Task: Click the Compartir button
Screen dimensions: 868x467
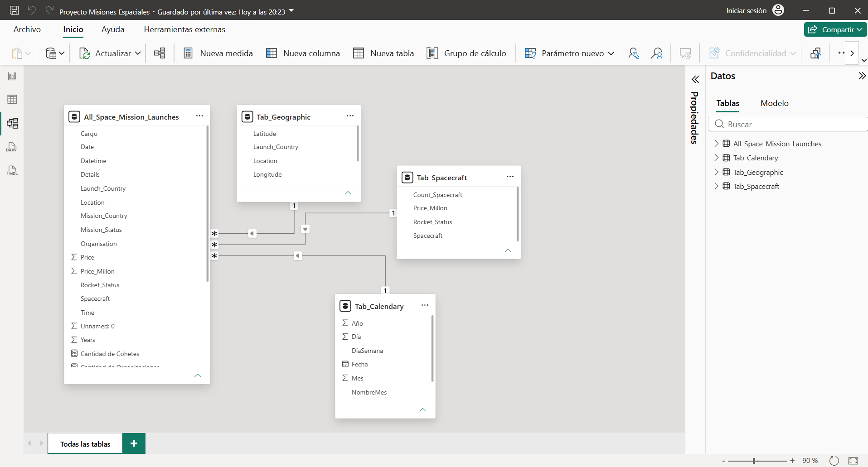Action: 835,29
